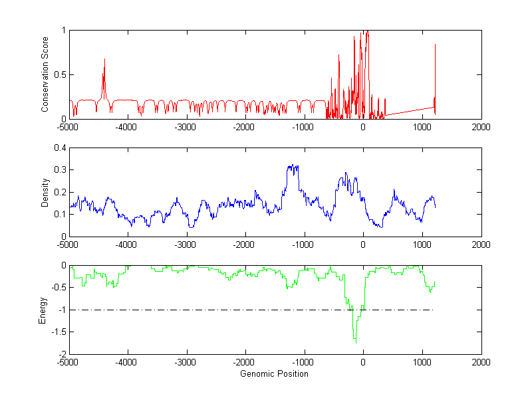The image size is (532, 398).
Task: Click the green energy dip near position 1100
Action: tap(430, 291)
